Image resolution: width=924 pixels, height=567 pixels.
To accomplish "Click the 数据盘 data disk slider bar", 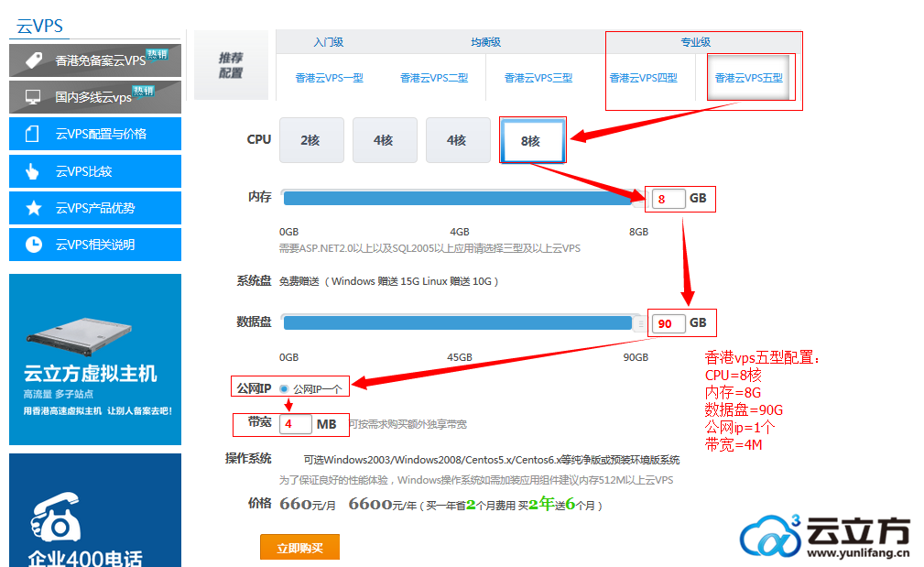I will pyautogui.click(x=458, y=323).
